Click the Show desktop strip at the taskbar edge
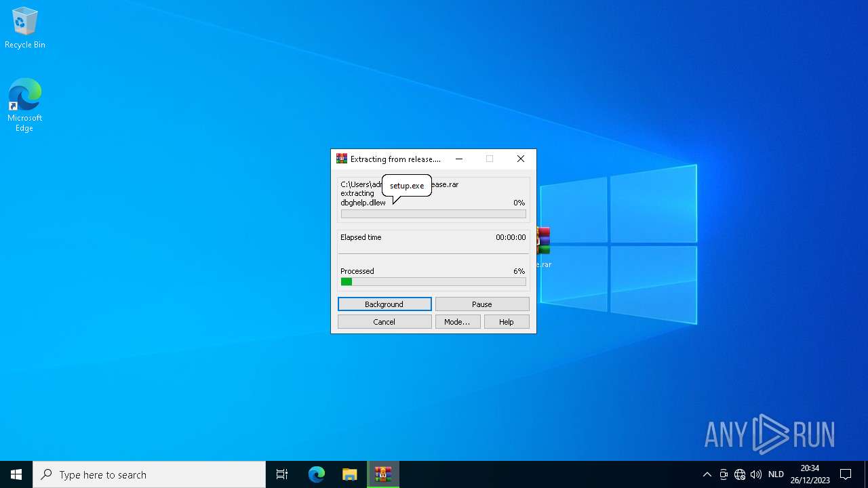The height and width of the screenshot is (488, 868). coord(866,474)
